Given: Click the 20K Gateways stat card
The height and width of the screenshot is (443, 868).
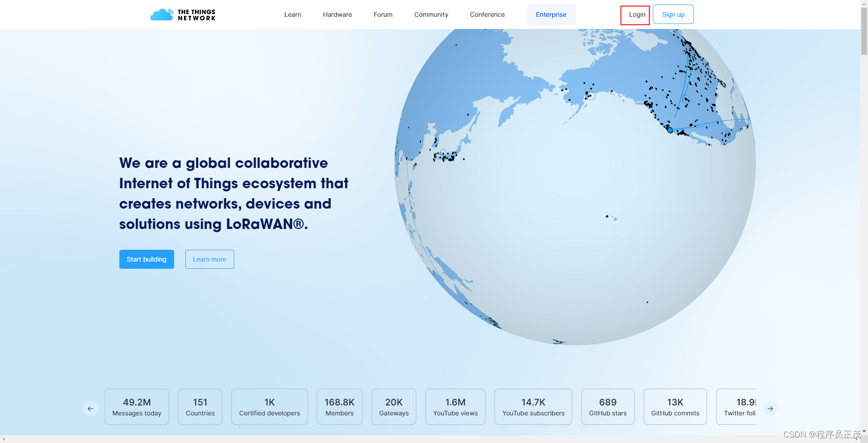Looking at the screenshot, I should (x=393, y=406).
